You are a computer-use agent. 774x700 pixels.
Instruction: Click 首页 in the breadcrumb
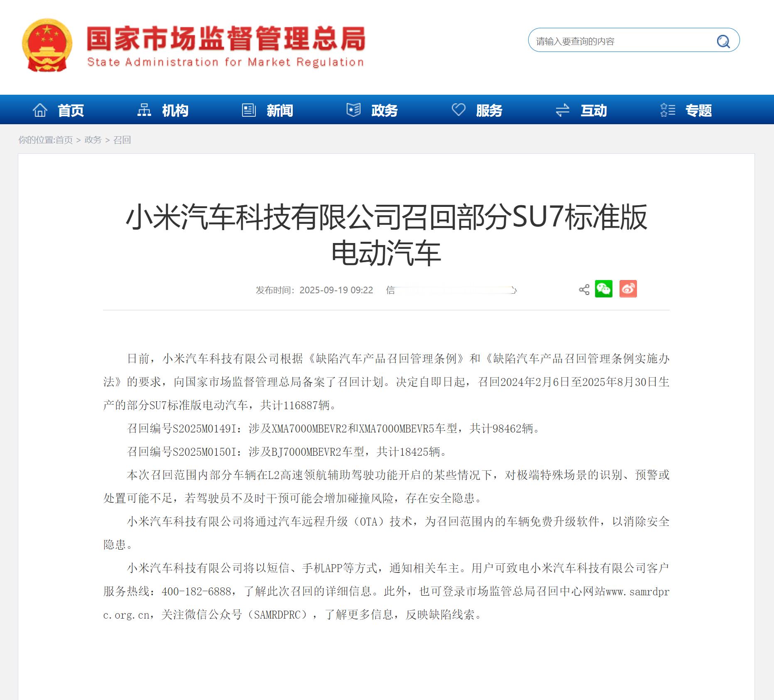click(x=64, y=140)
